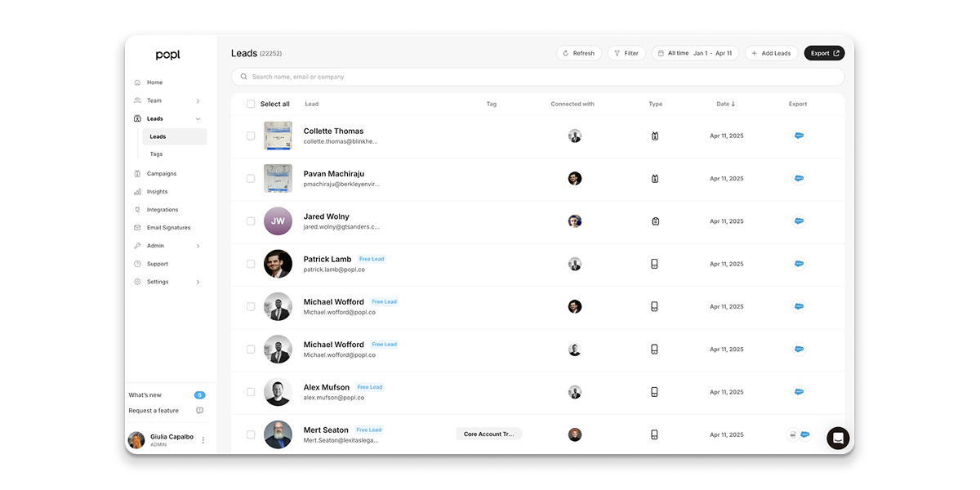Check the box next to Alex Mufson
Image resolution: width=980 pixels, height=490 pixels.
click(x=251, y=391)
